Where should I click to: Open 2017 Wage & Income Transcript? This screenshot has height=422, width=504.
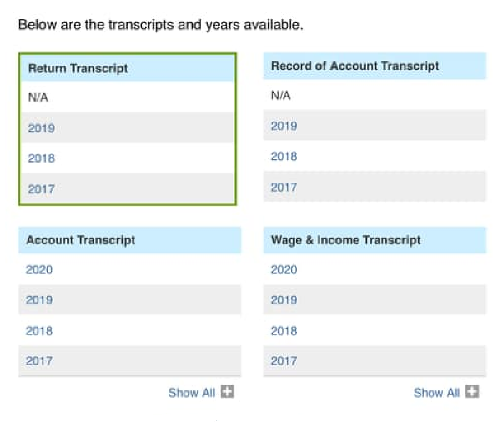click(284, 361)
